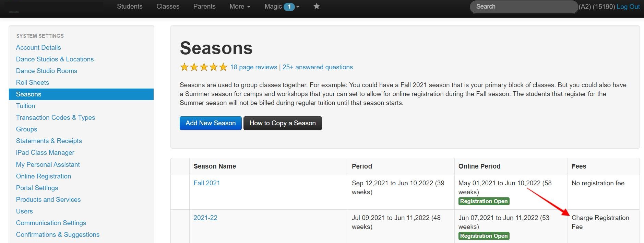644x243 pixels.
Task: Expand the More dropdown menu
Action: (240, 7)
